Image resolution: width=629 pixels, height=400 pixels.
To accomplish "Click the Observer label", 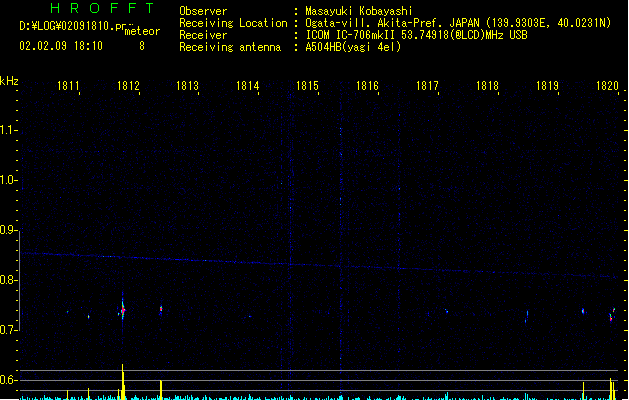I will pos(203,11).
